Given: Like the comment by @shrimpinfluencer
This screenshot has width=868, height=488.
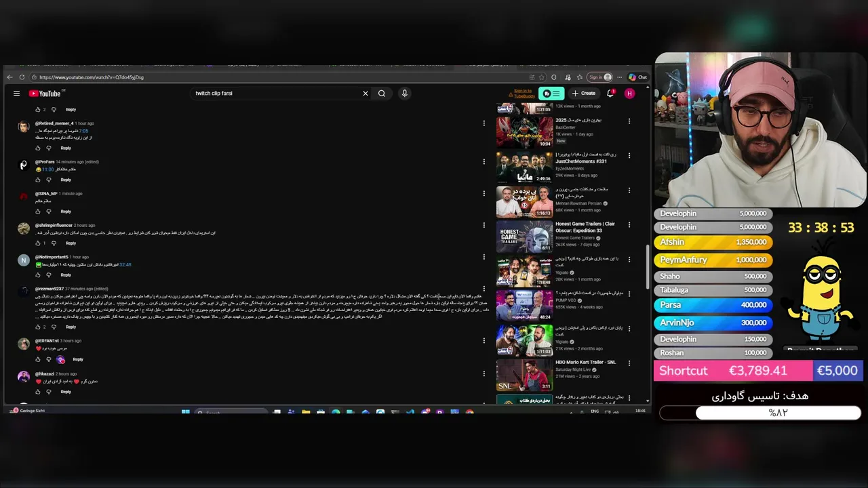Looking at the screenshot, I should pos(38,243).
